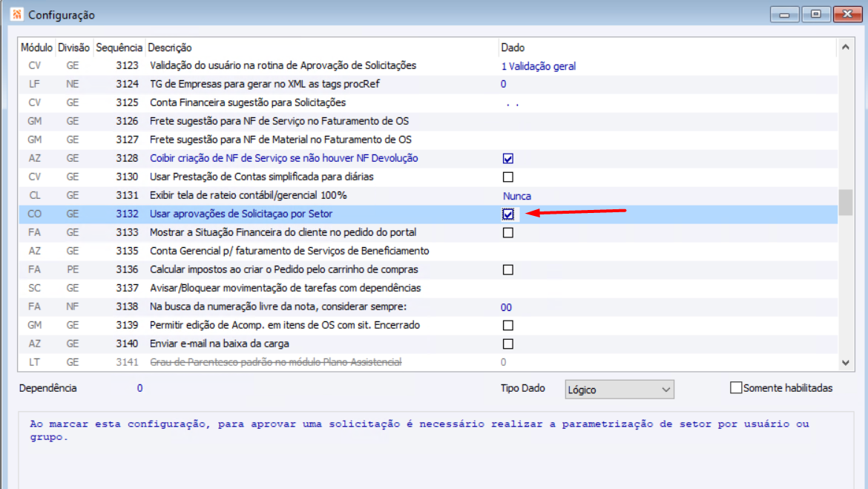Sort by the Divisão column header
Screen dimensions: 868x489
(73, 47)
